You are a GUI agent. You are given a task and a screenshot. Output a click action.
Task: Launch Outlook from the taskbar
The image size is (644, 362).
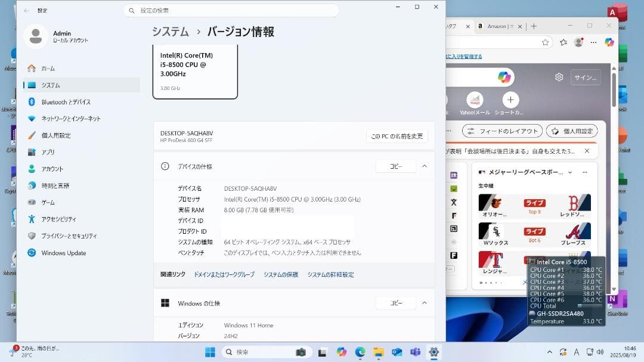tap(396, 352)
